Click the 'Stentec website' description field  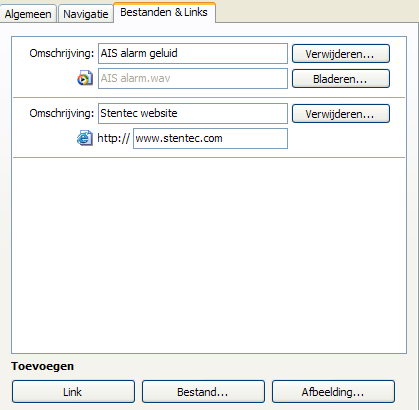tap(193, 113)
